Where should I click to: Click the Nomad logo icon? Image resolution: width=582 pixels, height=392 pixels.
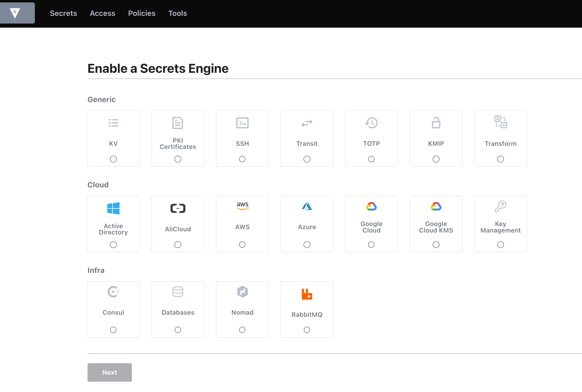pos(242,292)
